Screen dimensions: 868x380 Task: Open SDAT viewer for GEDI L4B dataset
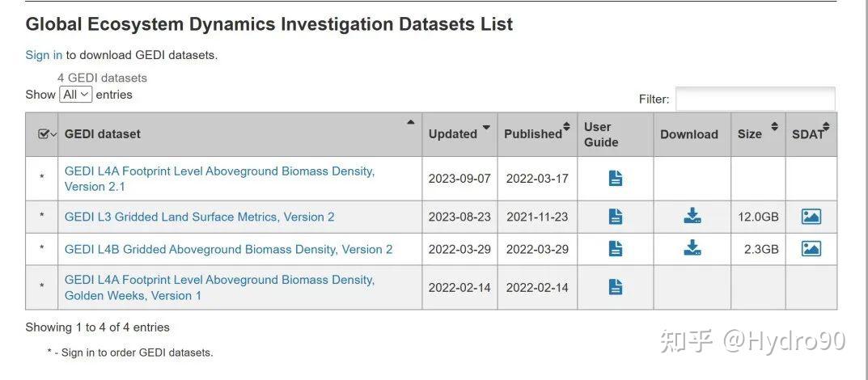click(811, 249)
